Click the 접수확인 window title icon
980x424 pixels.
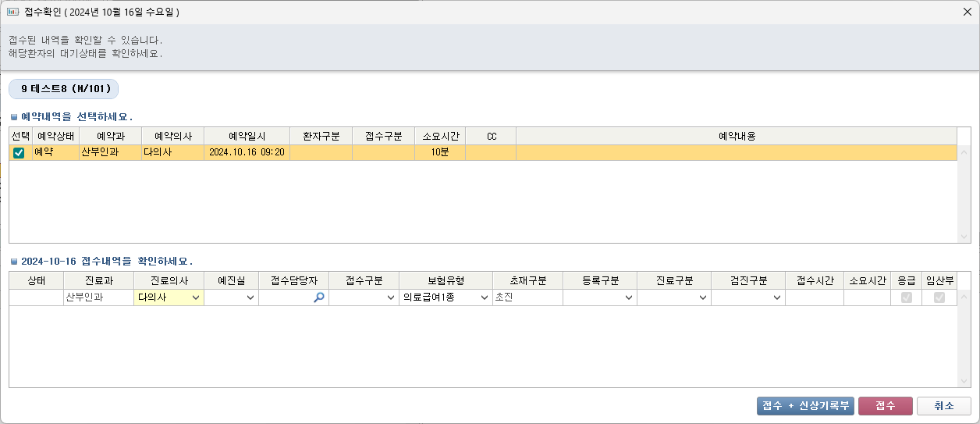[x=12, y=12]
